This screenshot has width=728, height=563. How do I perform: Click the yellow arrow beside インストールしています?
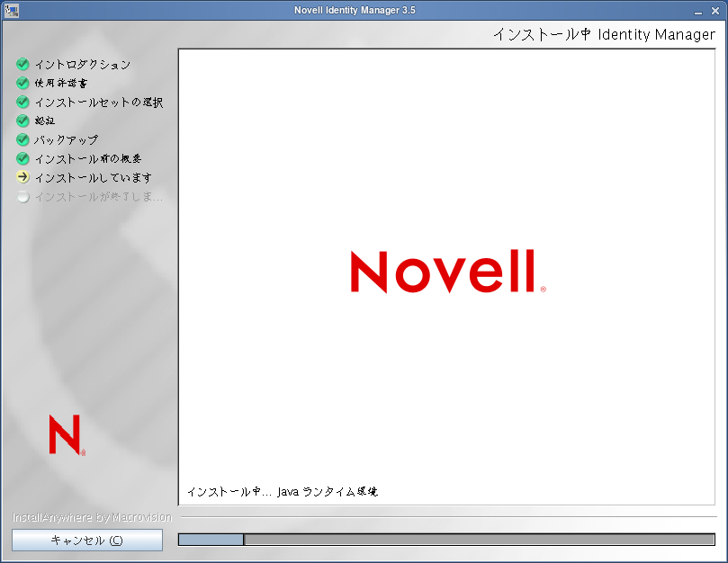22,178
